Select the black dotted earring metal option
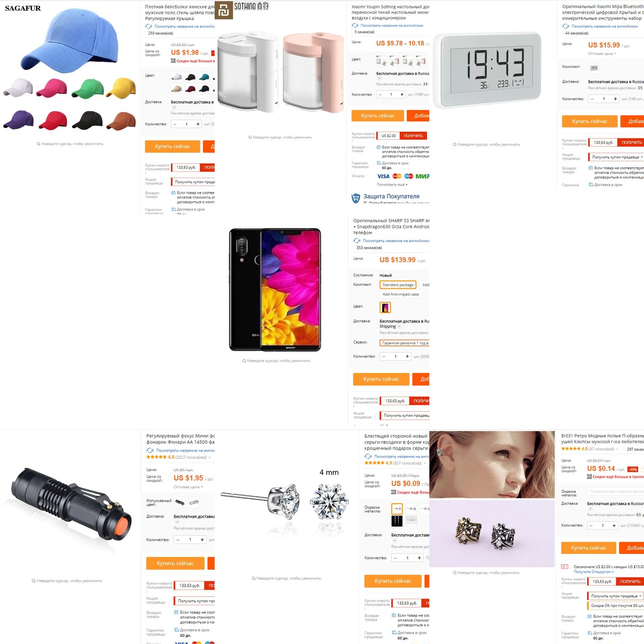Screen dimensions: 644x644 397,521
